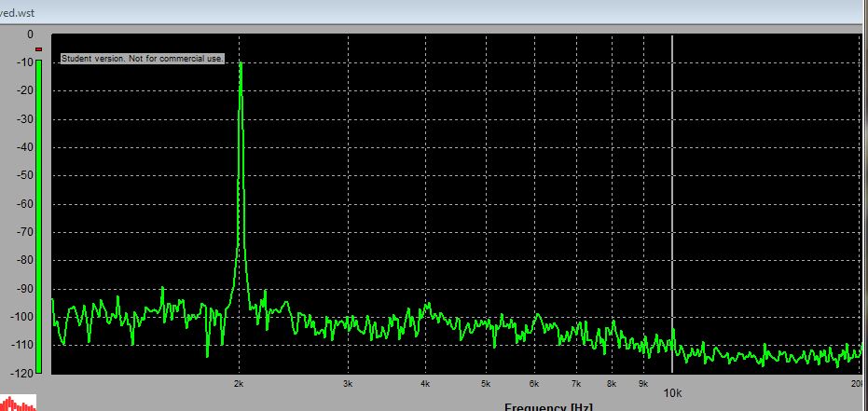Click the "2k" frequency axis label
The height and width of the screenshot is (411, 868).
[x=239, y=383]
